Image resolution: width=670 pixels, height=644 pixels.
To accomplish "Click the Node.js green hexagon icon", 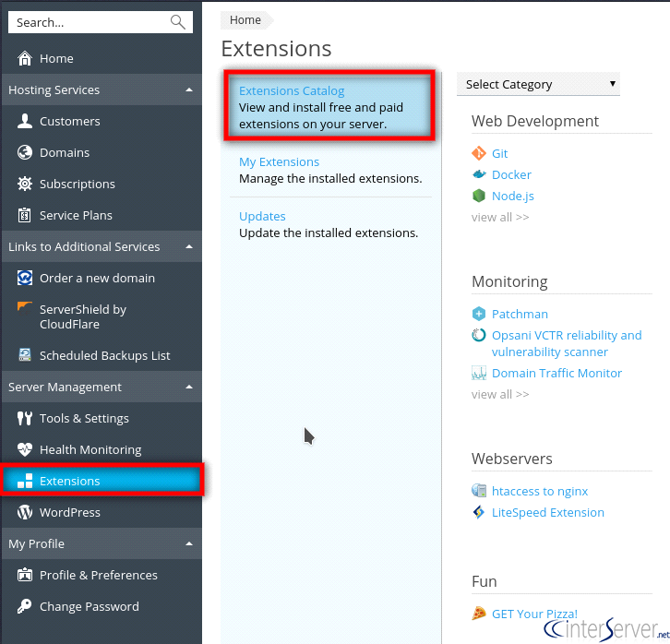I will 479,196.
